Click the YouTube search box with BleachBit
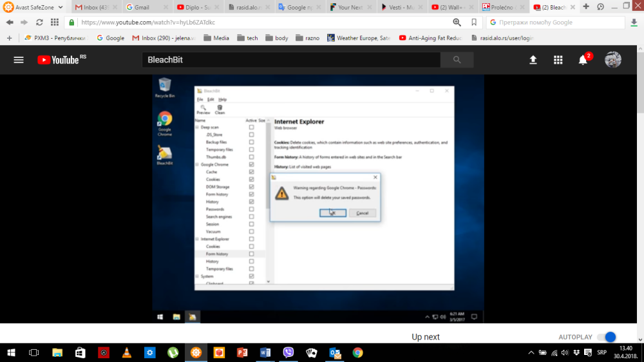 (x=291, y=60)
